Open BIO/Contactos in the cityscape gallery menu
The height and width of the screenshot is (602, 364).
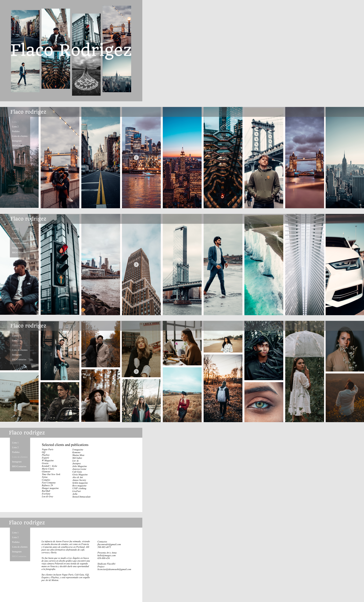[19, 146]
